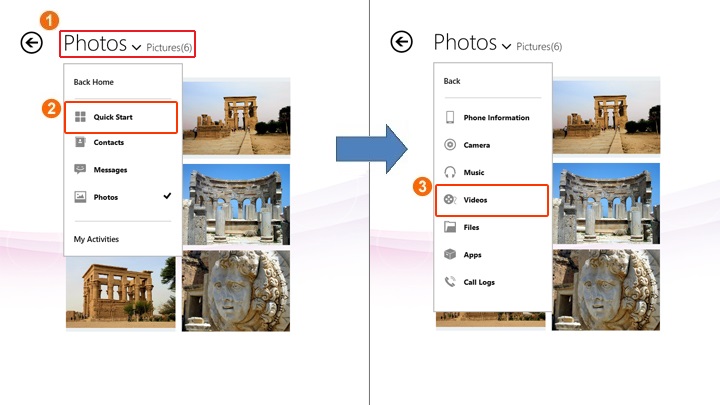
Task: Expand the Photos dropdown chevron in left panel
Action: [x=136, y=47]
